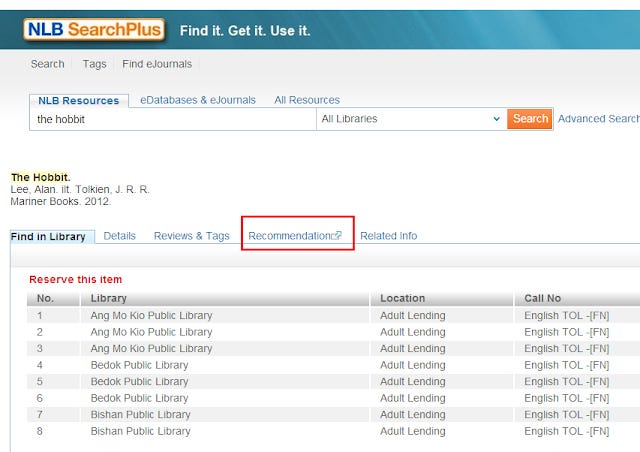Switch to eDatabases & eJournals tab
The width and height of the screenshot is (640, 452).
coord(198,100)
